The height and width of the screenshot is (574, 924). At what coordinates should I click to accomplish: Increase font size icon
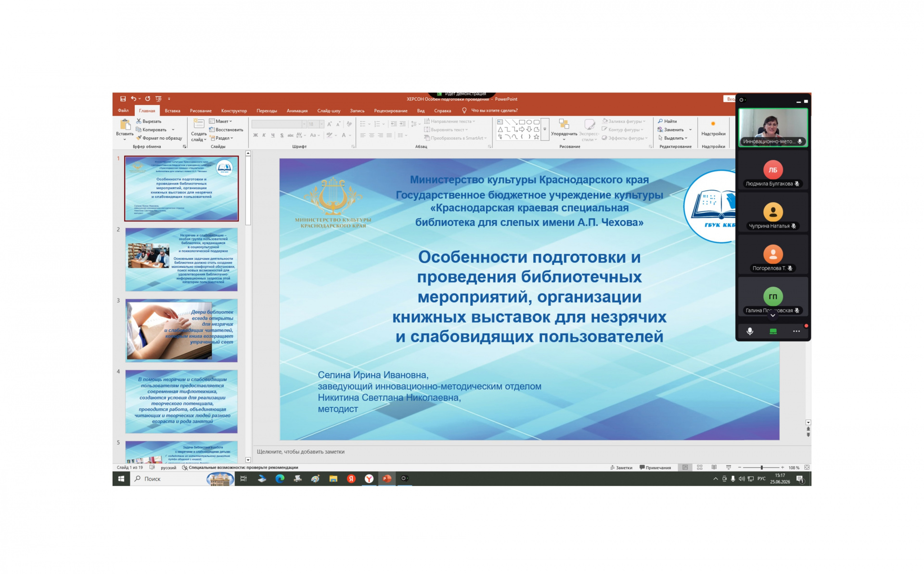pos(330,124)
